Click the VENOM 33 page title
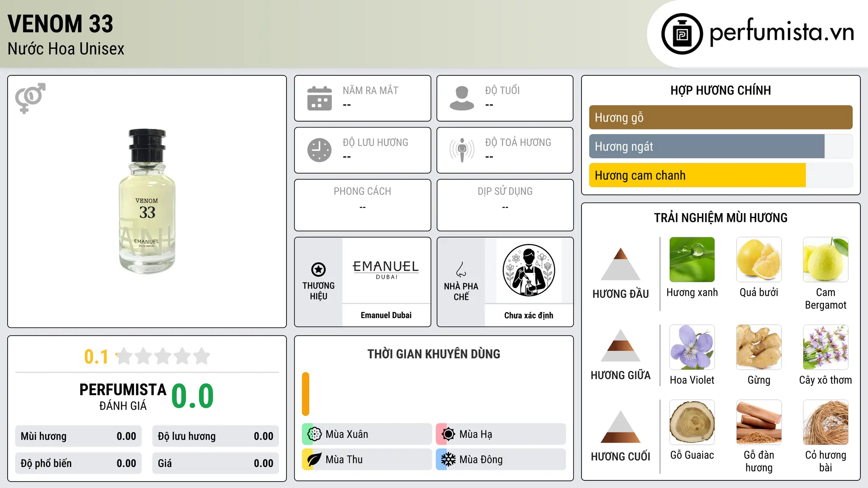Viewport: 868px width, 488px height. click(61, 24)
